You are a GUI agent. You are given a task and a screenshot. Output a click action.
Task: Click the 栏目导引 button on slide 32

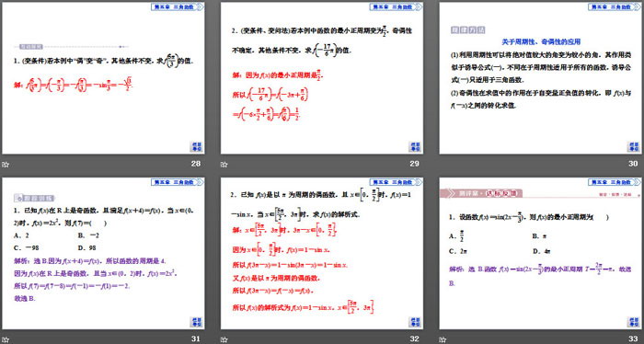[415, 321]
